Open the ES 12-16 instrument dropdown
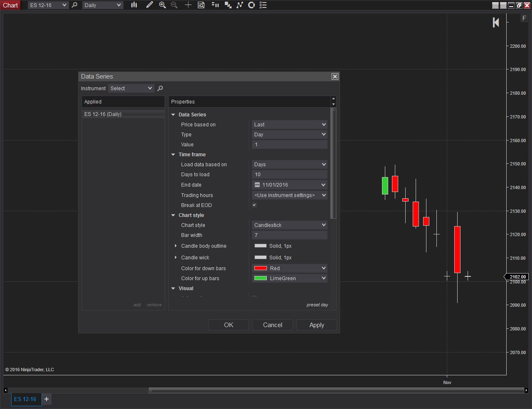This screenshot has width=532, height=409. 48,5
